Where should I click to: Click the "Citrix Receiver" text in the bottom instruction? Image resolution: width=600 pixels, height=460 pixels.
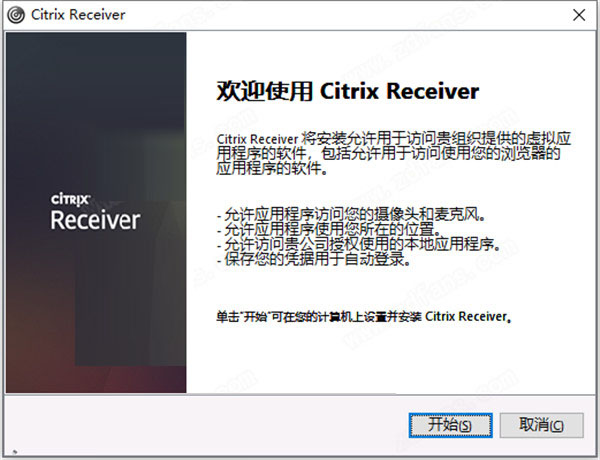point(466,316)
